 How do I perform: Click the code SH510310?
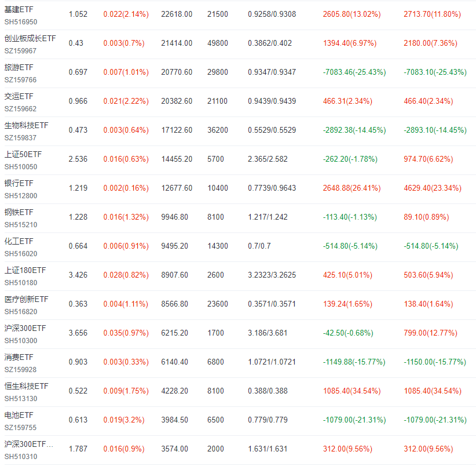[x=21, y=457]
